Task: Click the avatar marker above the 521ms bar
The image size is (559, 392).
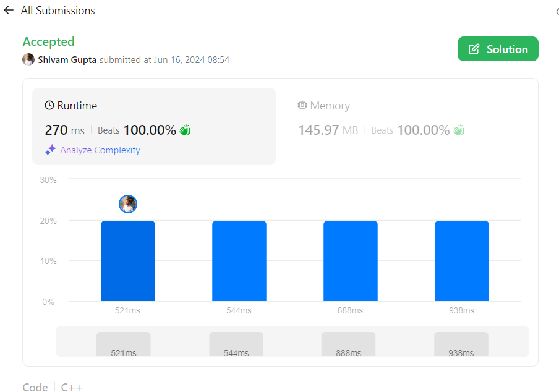Action: pos(128,204)
